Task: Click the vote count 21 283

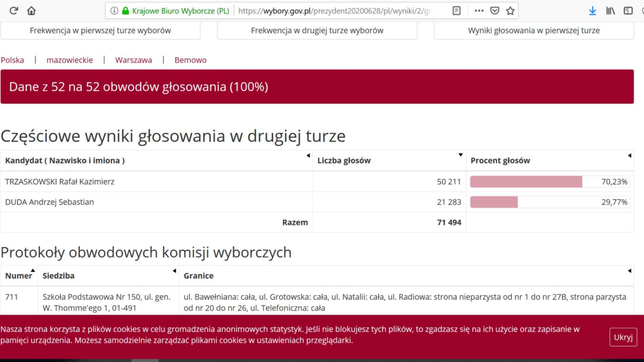Action: point(449,202)
